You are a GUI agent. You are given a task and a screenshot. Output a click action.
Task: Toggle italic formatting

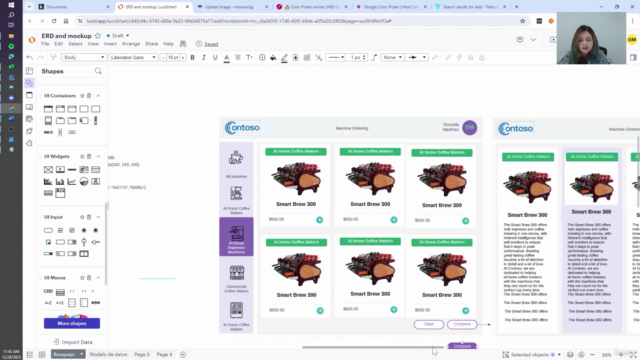pos(204,58)
